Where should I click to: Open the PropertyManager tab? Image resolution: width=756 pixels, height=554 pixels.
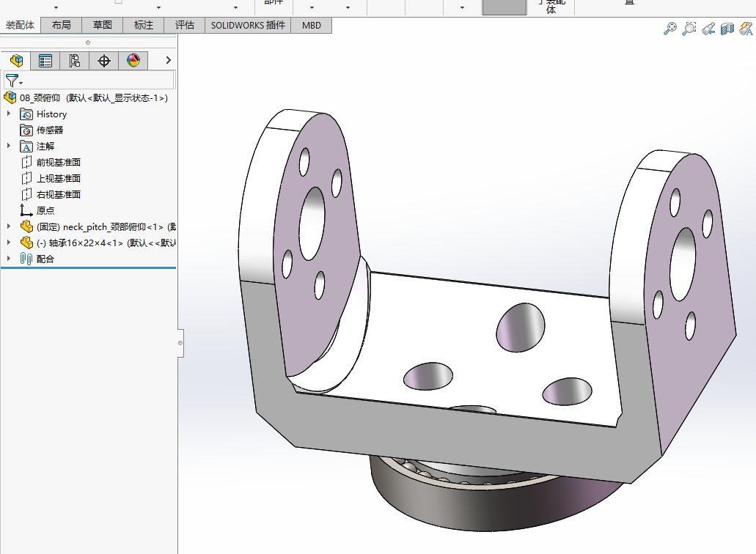pyautogui.click(x=45, y=61)
